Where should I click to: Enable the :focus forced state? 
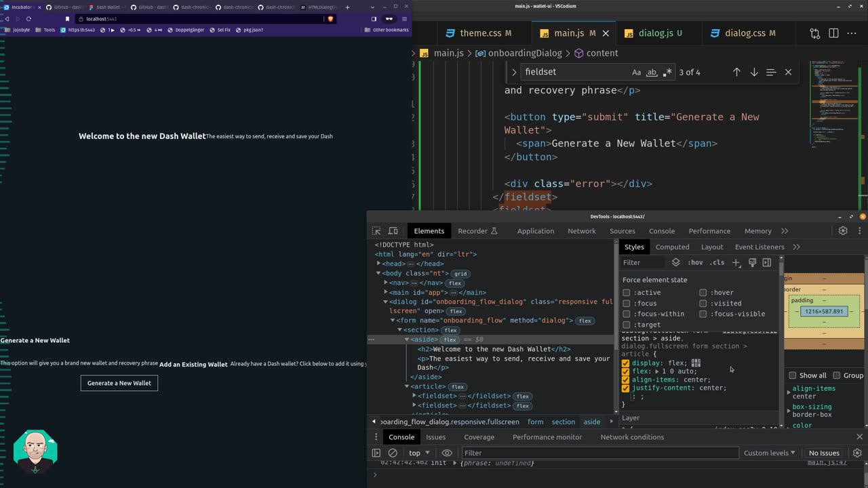[x=627, y=304]
